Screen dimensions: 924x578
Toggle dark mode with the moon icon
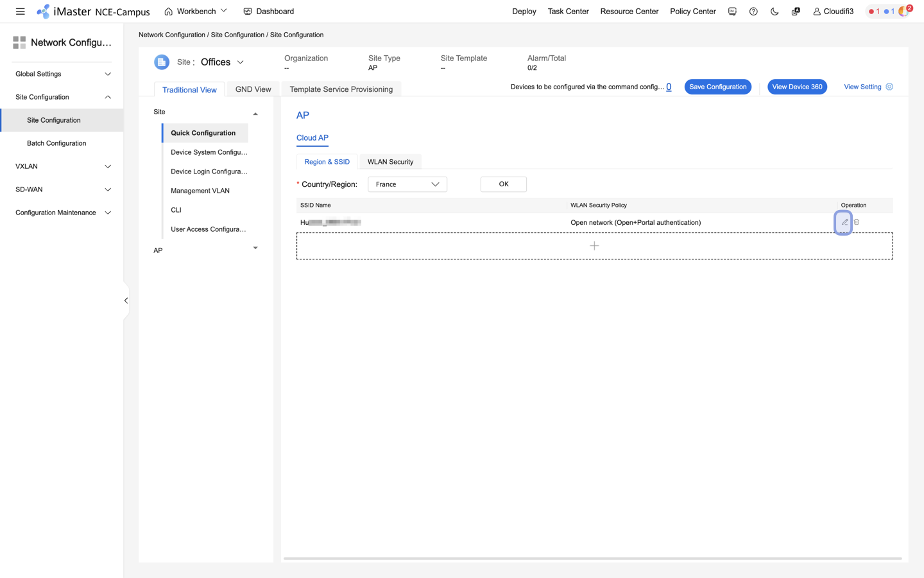[x=774, y=12]
